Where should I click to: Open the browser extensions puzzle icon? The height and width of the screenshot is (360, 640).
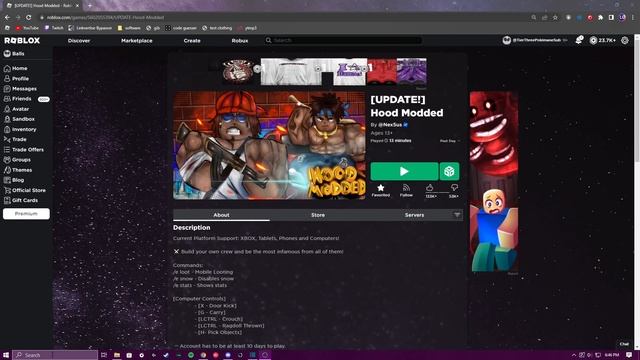tap(600, 18)
